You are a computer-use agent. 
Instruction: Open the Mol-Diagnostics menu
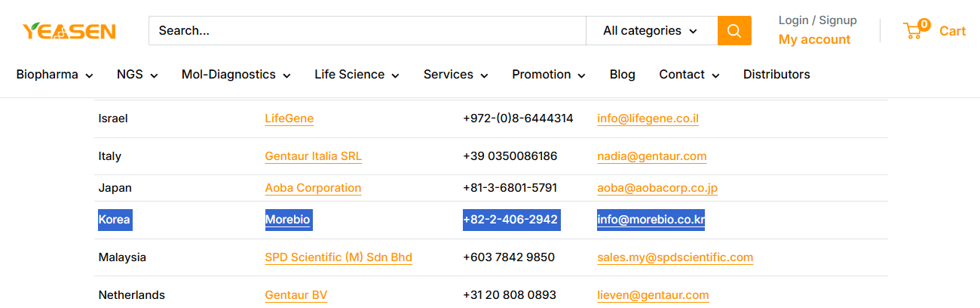(236, 75)
